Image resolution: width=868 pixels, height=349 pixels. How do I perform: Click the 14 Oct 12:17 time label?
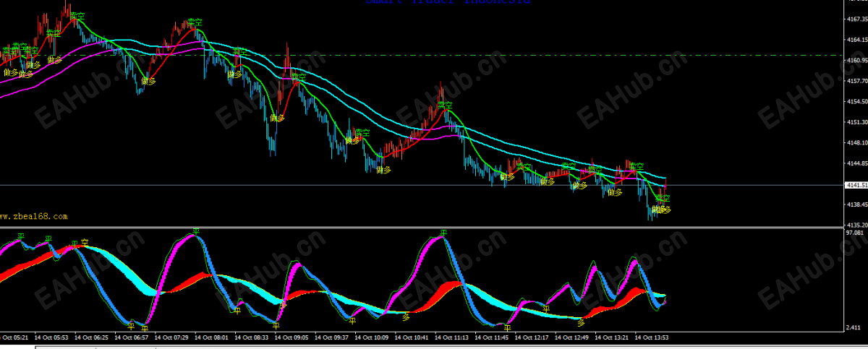[x=531, y=337]
